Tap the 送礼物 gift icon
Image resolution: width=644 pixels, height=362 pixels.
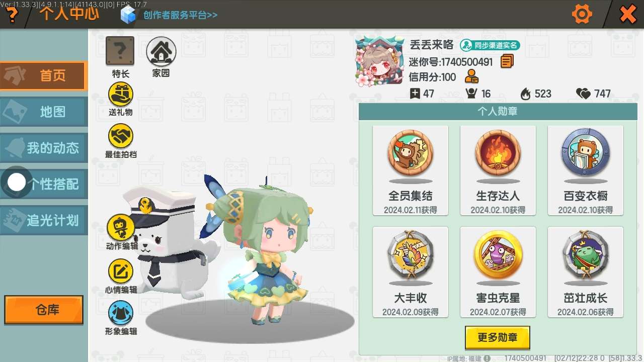[121, 95]
